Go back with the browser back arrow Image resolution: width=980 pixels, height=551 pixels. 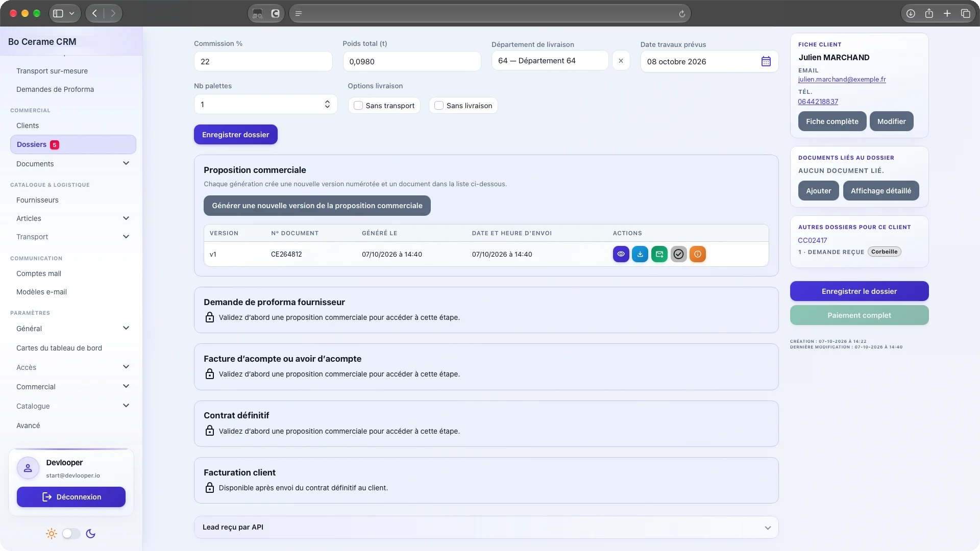(94, 13)
